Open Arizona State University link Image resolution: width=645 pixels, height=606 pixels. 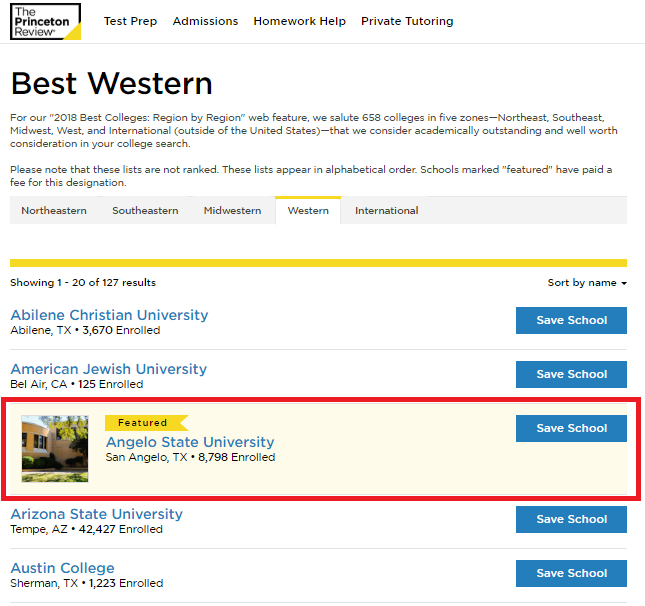pyautogui.click(x=97, y=514)
